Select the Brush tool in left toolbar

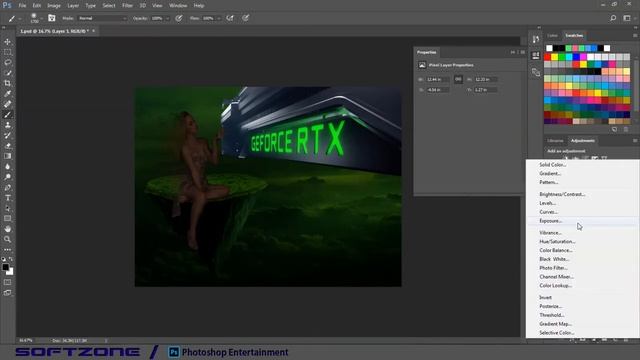pos(7,115)
